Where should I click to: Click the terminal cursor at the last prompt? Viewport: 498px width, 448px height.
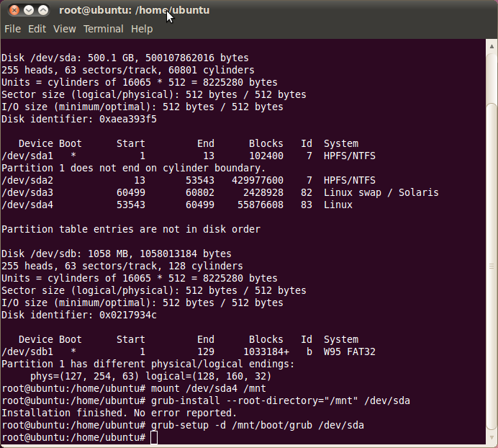click(154, 437)
